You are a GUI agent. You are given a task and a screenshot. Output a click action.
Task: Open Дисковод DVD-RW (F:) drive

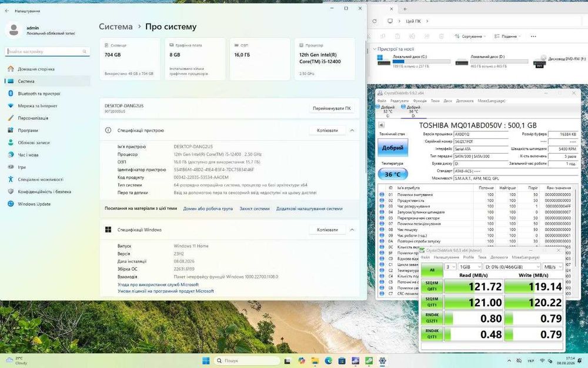559,60
